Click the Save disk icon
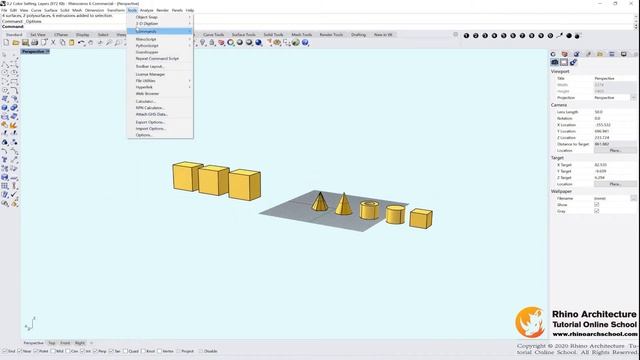The height and width of the screenshot is (360, 640). pos(25,42)
